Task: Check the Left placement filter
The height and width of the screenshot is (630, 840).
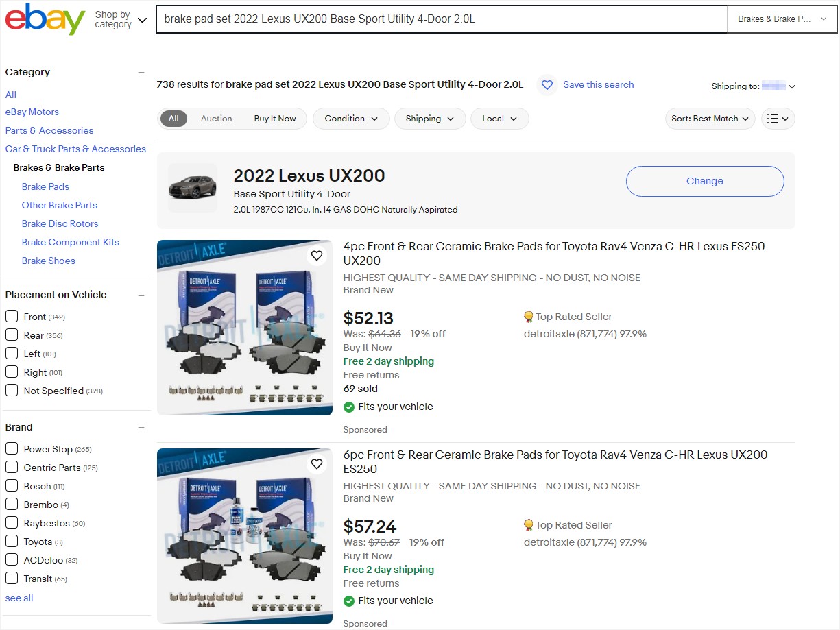Action: coord(12,353)
